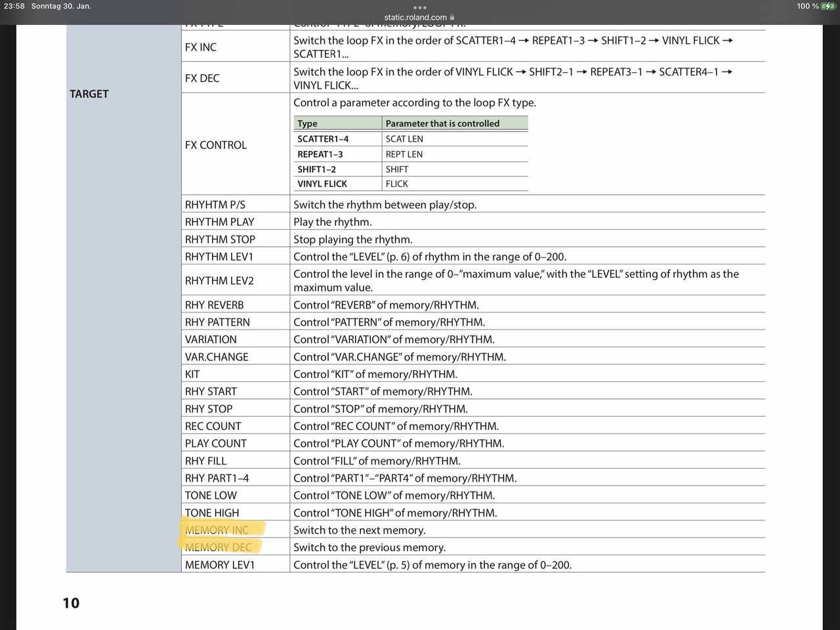Tap the SCAT LEN value

404,138
